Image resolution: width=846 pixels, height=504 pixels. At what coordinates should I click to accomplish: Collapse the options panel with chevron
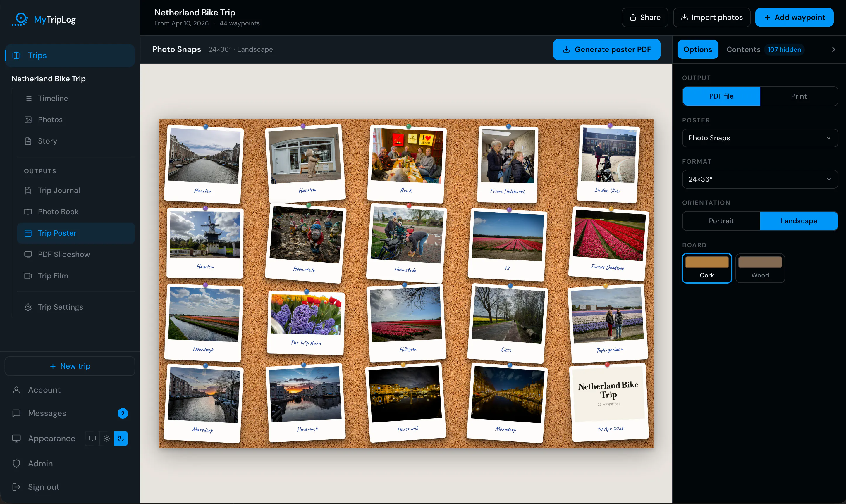pos(833,50)
